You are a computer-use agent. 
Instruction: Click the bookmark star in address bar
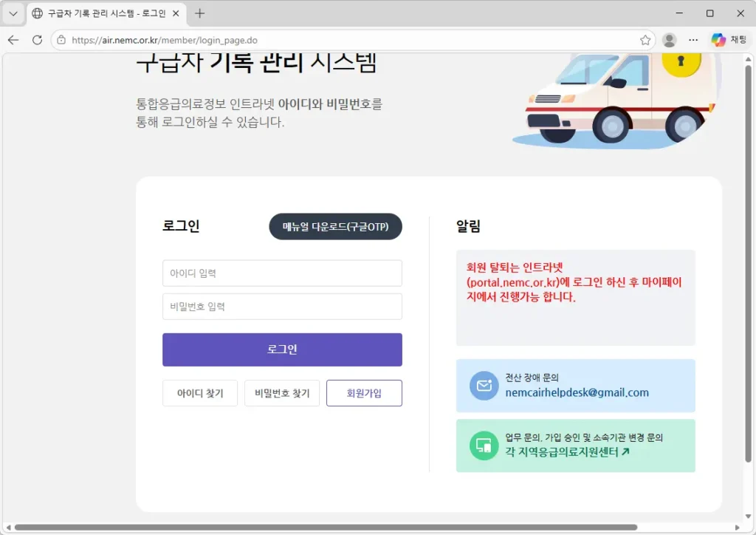pos(645,41)
